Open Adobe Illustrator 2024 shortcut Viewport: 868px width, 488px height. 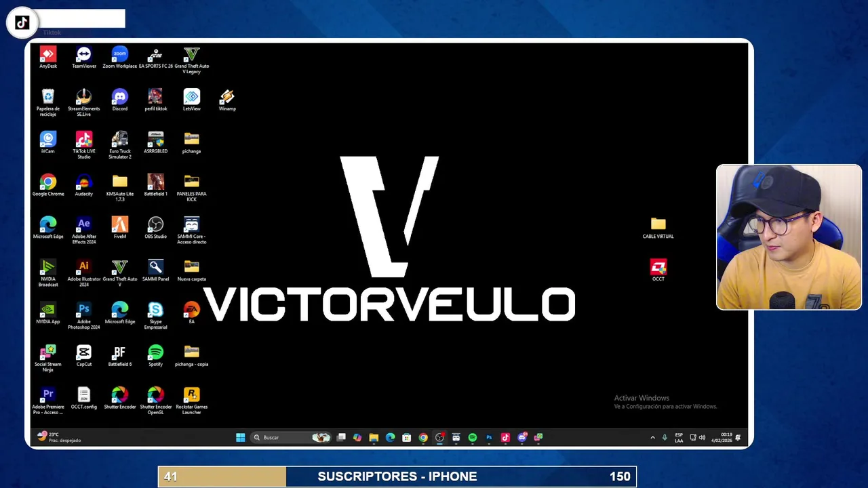pos(84,273)
